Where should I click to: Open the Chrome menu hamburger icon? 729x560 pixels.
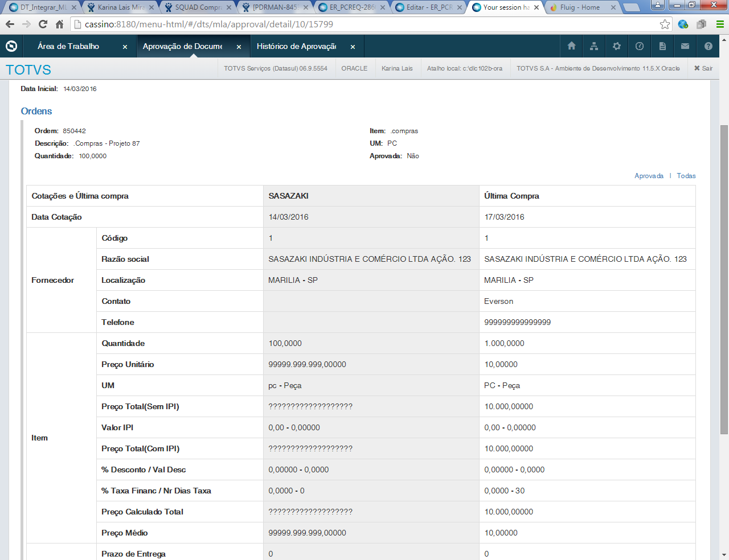click(720, 24)
